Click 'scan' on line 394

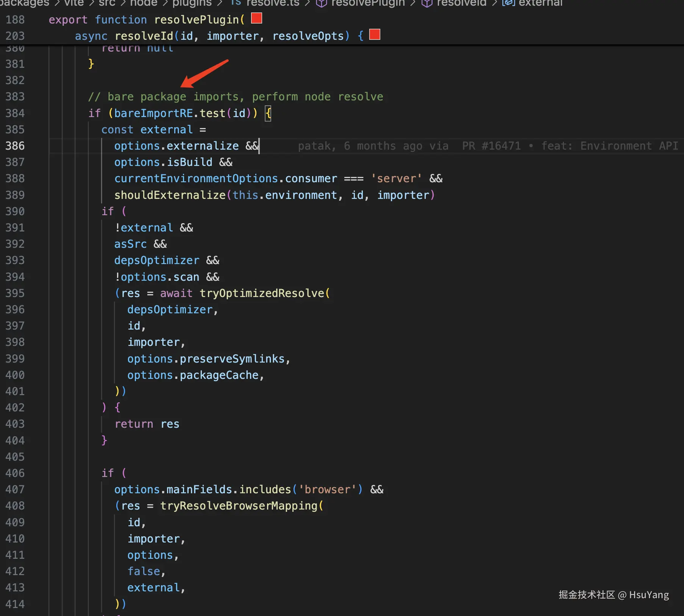pos(186,277)
